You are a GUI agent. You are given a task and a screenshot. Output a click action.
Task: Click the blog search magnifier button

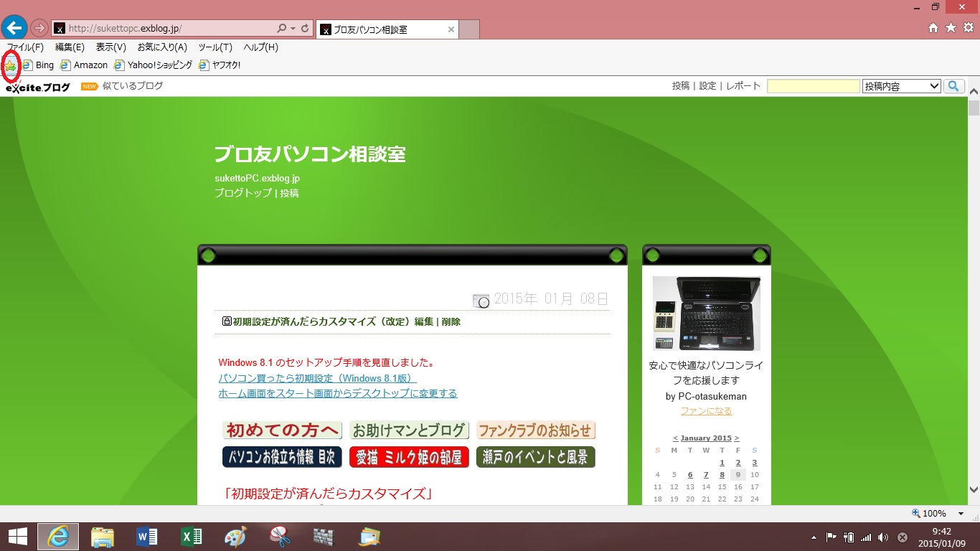click(x=954, y=86)
